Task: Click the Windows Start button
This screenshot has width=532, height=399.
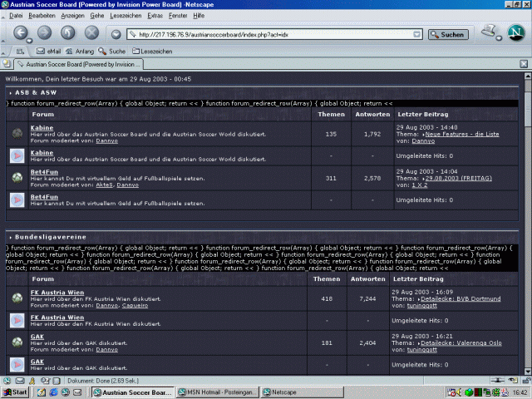Action: [x=15, y=392]
